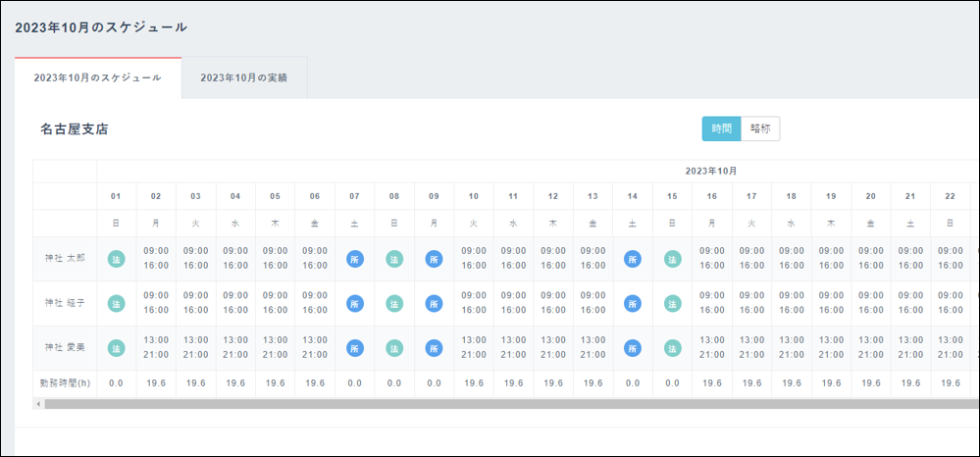The height and width of the screenshot is (457, 980).
Task: Click 神社 愛美's blue 所 badge on day 09
Action: coord(434,348)
